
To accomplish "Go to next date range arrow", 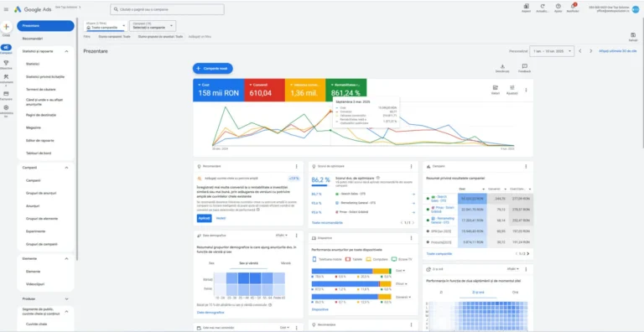I will (590, 51).
